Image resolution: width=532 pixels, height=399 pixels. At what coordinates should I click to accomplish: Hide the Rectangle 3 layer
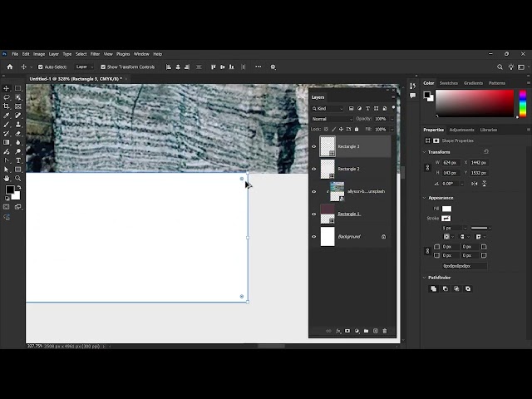point(314,146)
